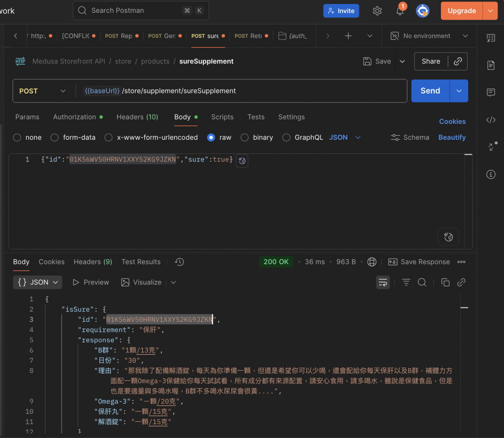The height and width of the screenshot is (438, 504).
Task: Select the raw body type
Action: click(211, 137)
